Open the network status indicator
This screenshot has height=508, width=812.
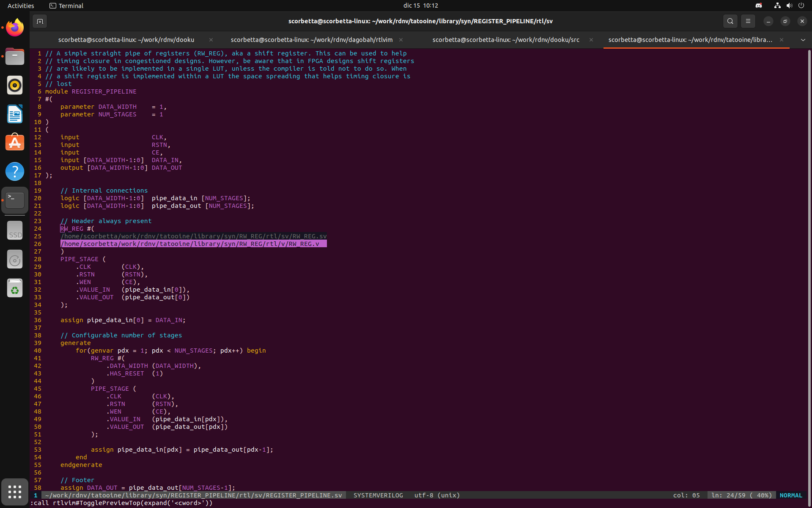(x=777, y=6)
